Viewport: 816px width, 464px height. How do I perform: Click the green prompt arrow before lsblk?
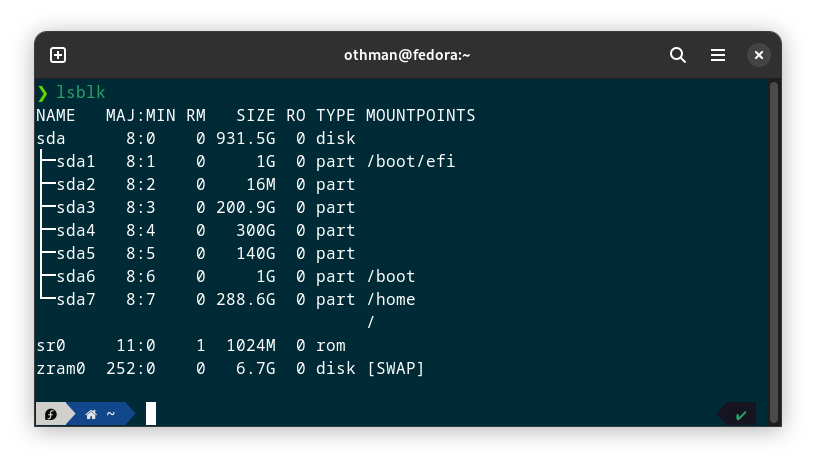43,93
